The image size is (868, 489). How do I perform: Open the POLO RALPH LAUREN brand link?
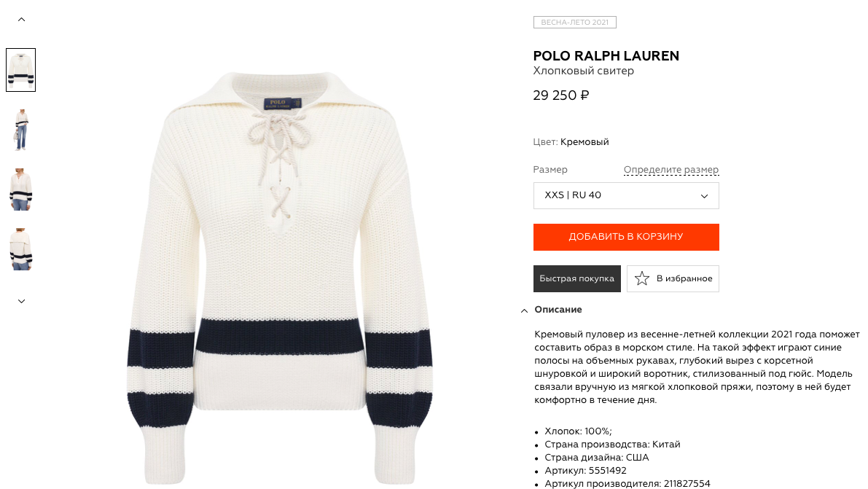tap(606, 56)
